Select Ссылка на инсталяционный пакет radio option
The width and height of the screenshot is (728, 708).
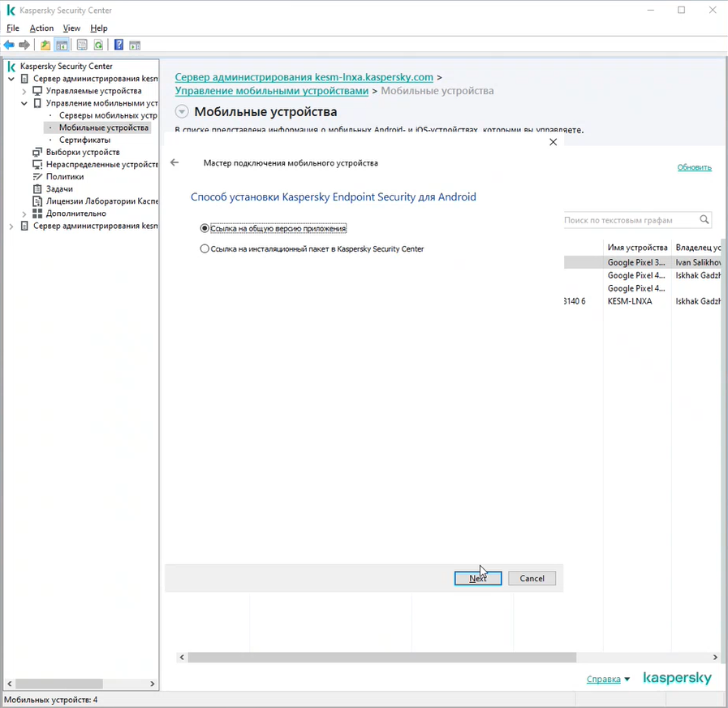(x=205, y=249)
